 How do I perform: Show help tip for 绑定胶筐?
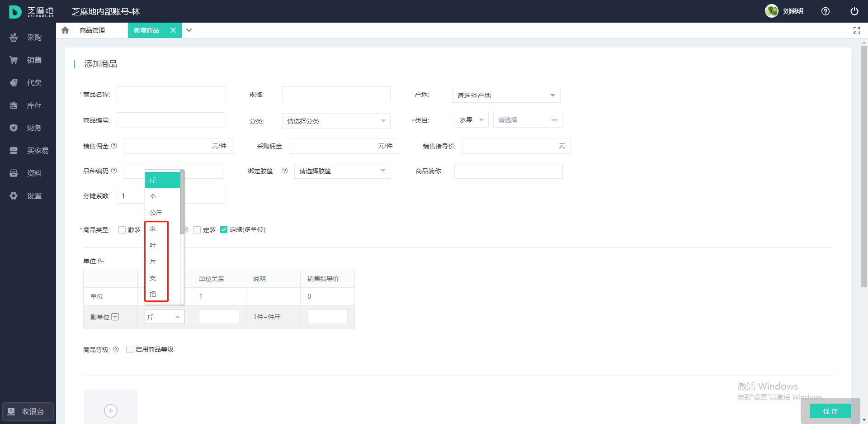[x=284, y=171]
